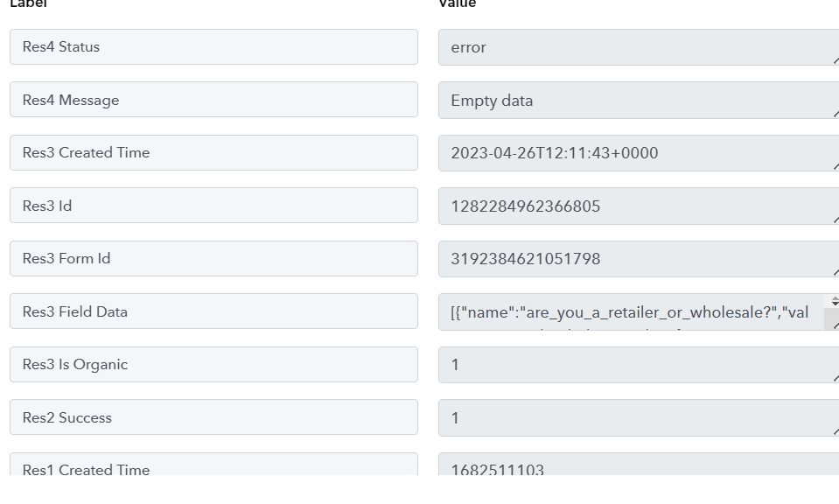Click the Field Data scroll arrows
The height and width of the screenshot is (504, 839).
point(835,302)
